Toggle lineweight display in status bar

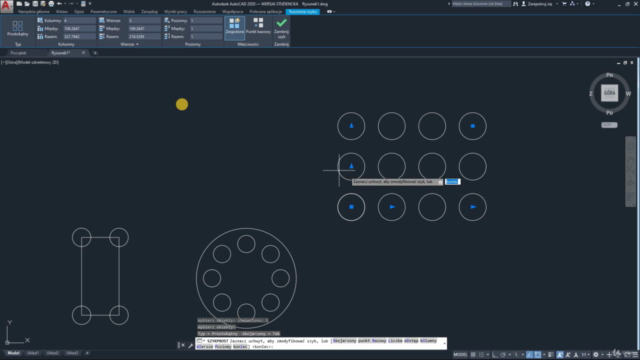pyautogui.click(x=551, y=355)
